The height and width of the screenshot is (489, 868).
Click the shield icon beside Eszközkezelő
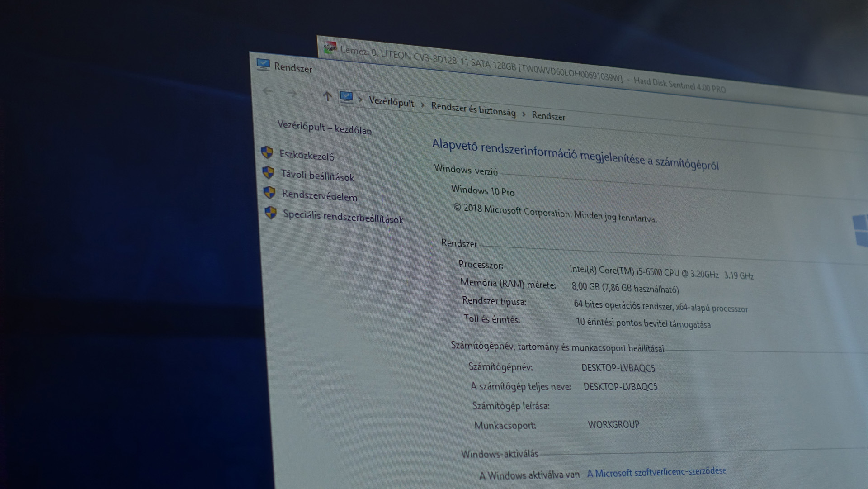(267, 152)
